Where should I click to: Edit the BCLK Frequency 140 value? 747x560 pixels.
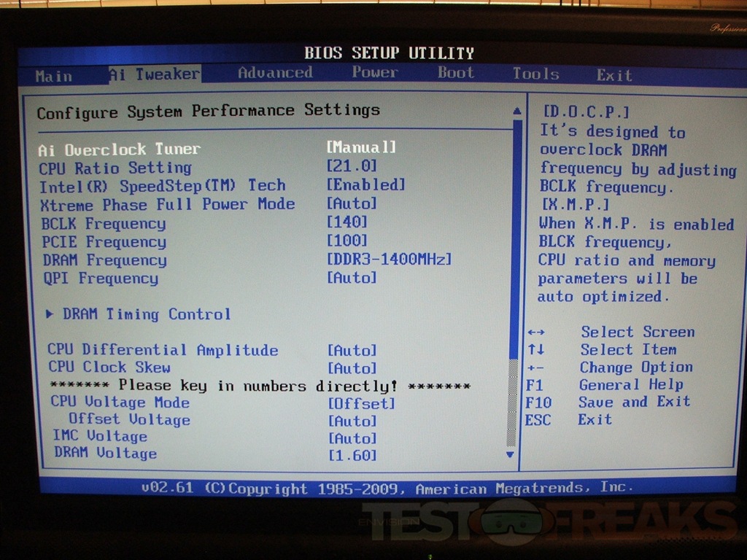347,222
